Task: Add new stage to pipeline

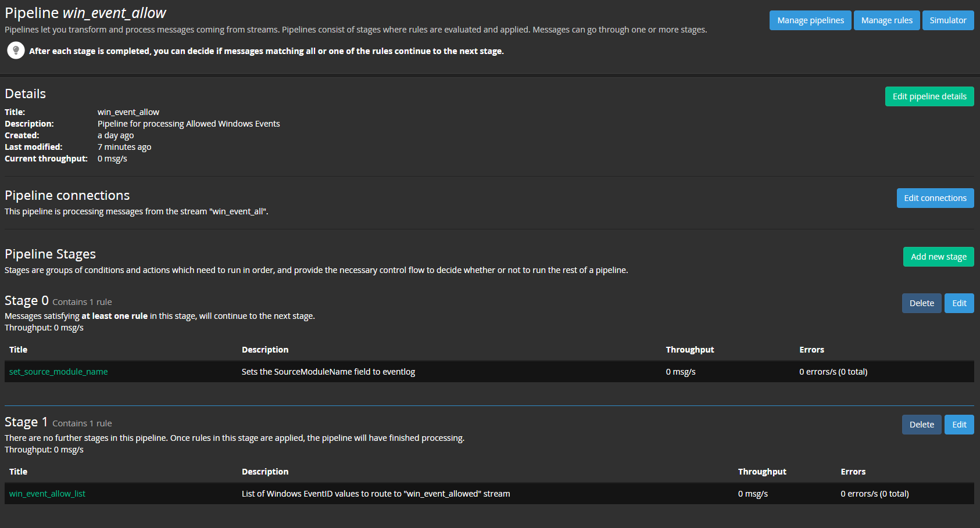Action: [x=938, y=257]
